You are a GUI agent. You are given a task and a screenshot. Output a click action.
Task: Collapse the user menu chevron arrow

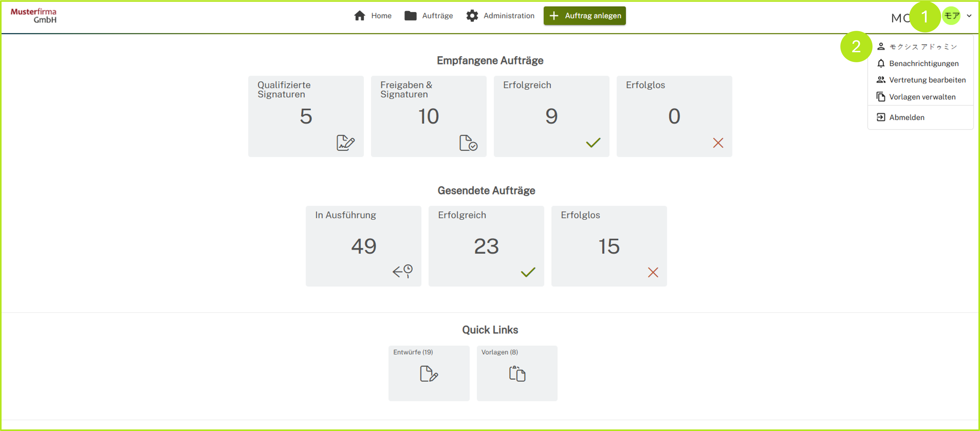click(x=969, y=16)
